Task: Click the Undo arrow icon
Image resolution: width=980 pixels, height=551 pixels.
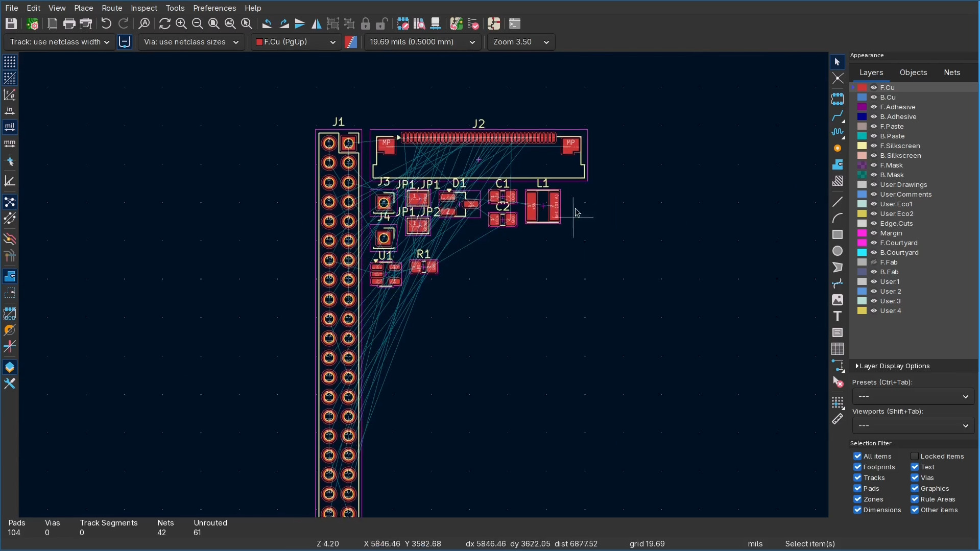Action: pyautogui.click(x=106, y=24)
